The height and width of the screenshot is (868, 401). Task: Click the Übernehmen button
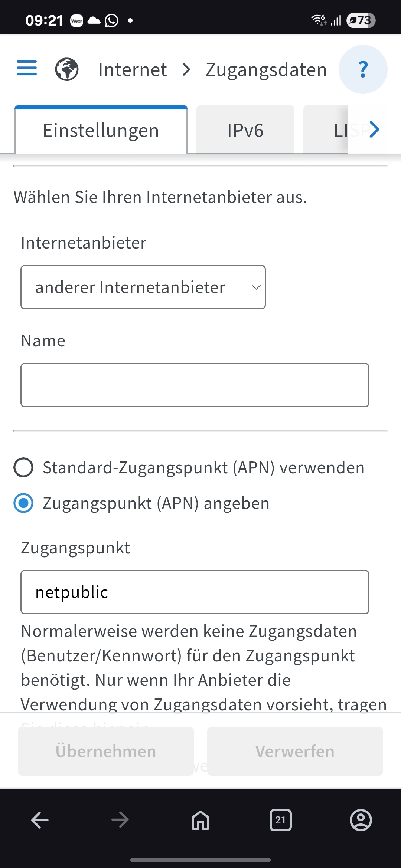pos(106,751)
